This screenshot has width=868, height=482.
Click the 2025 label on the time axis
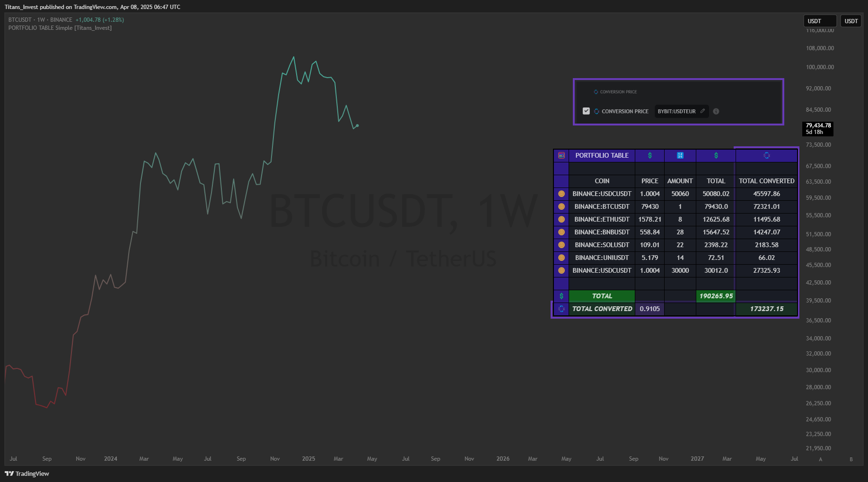coord(308,459)
